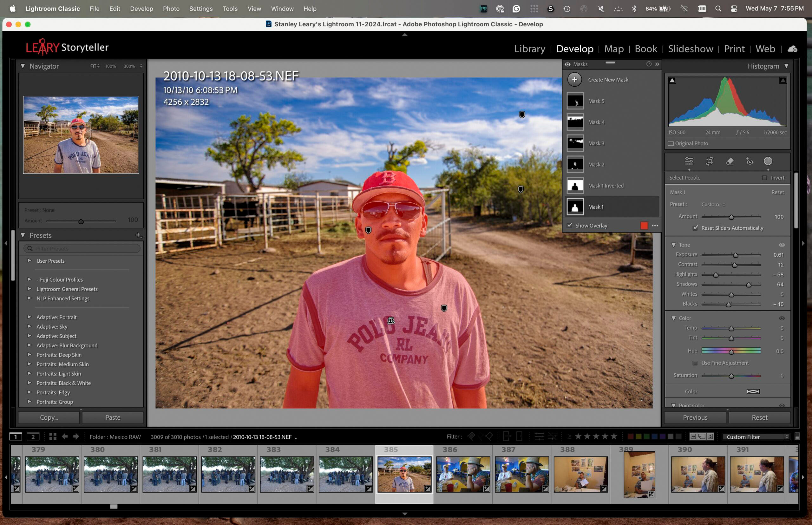Toggle highlight clipping indicator in histogram
Screen dimensions: 812x525
783,81
